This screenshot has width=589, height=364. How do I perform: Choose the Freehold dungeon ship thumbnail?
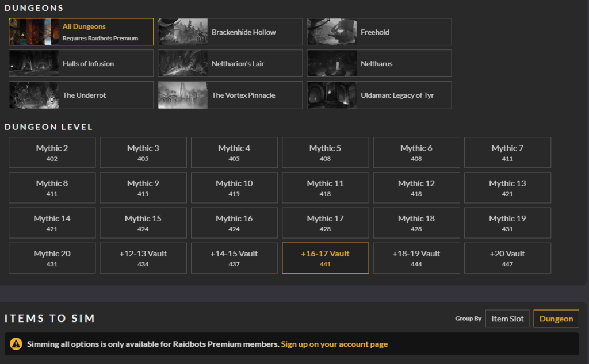[332, 32]
